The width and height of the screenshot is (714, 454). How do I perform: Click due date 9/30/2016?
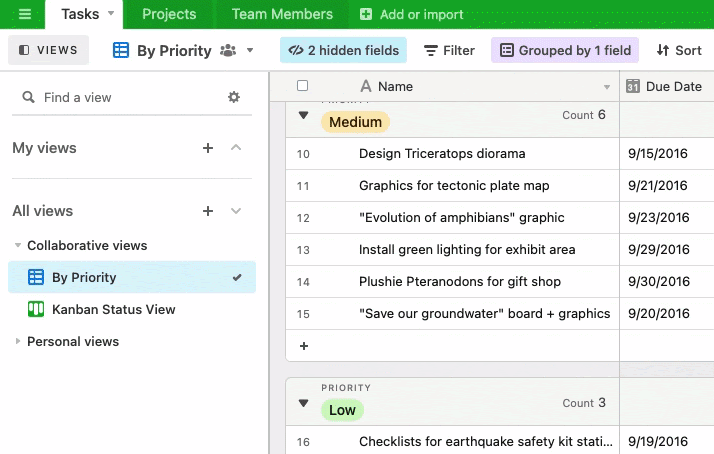(x=658, y=282)
